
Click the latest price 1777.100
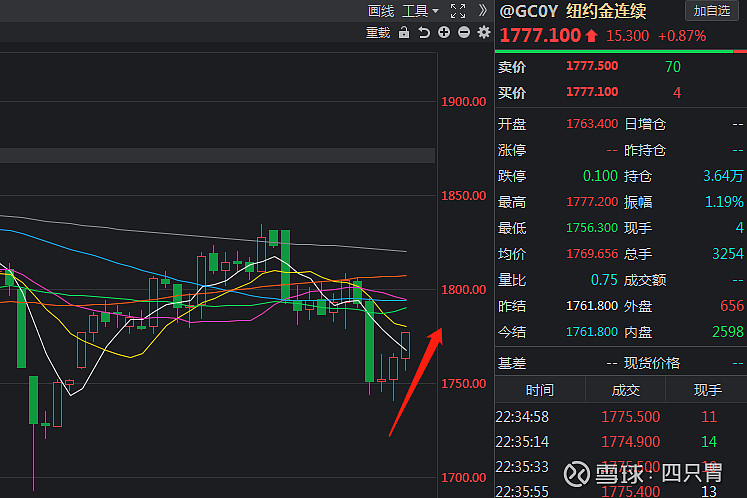[540, 36]
